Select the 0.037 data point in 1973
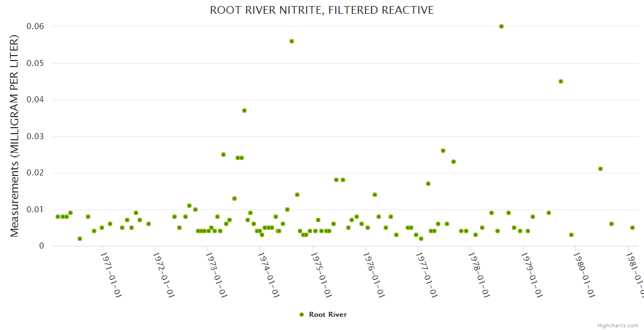The width and height of the screenshot is (644, 330). click(x=244, y=111)
